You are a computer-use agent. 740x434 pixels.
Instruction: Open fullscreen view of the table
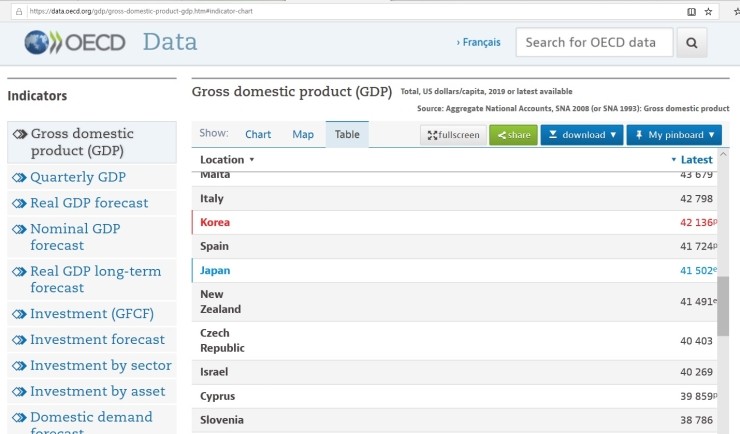(453, 135)
